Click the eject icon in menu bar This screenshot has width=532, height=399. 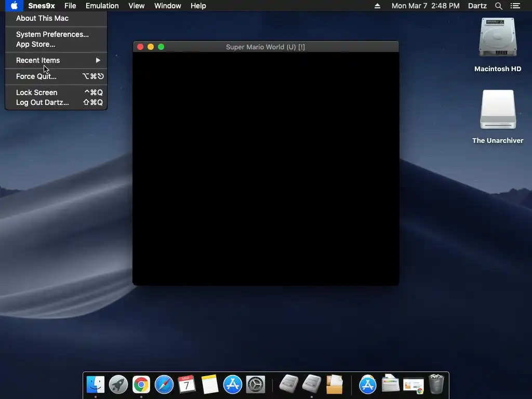tap(377, 6)
